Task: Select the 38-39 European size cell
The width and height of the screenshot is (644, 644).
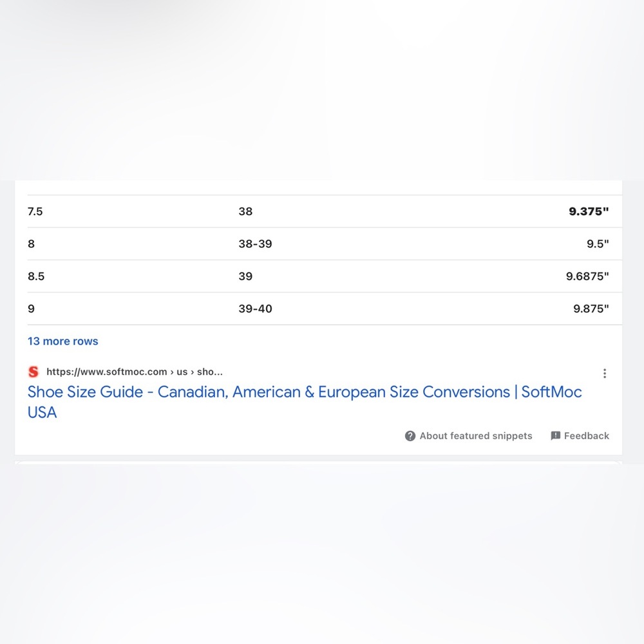Action: point(255,244)
